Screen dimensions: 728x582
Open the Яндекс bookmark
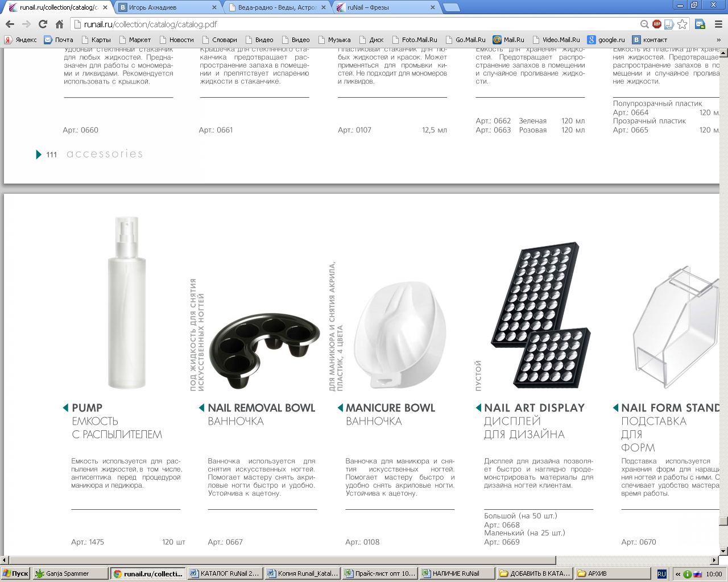(20, 40)
